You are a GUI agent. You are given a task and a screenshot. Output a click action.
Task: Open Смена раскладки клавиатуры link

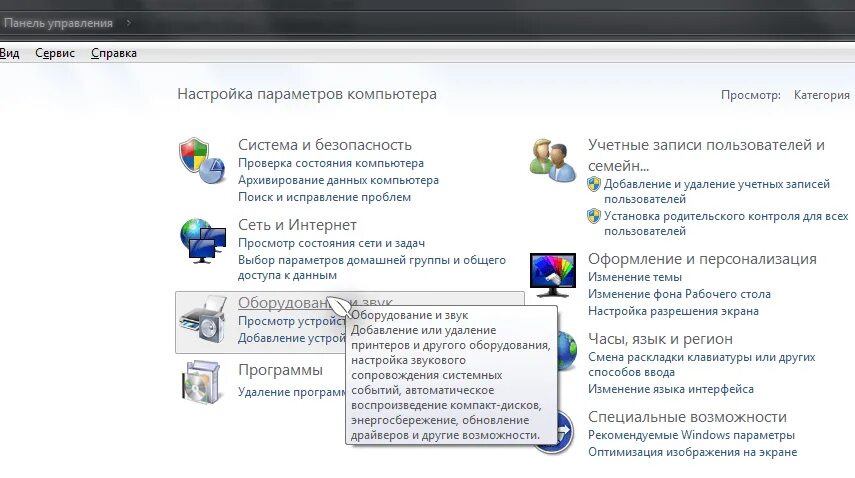coord(701,364)
